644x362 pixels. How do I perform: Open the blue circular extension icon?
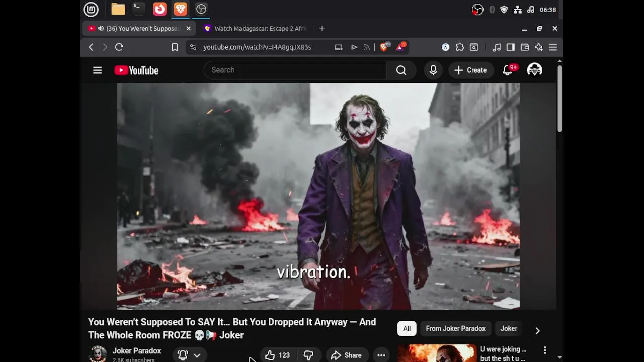click(x=445, y=47)
